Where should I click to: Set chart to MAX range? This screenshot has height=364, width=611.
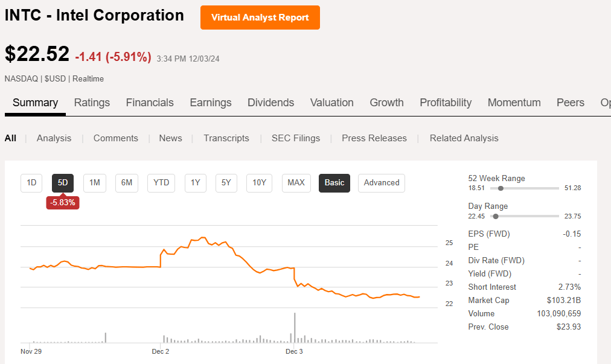click(x=296, y=183)
